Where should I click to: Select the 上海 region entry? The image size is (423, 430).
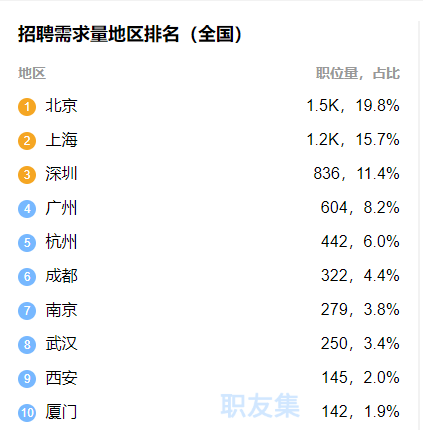pyautogui.click(x=62, y=140)
